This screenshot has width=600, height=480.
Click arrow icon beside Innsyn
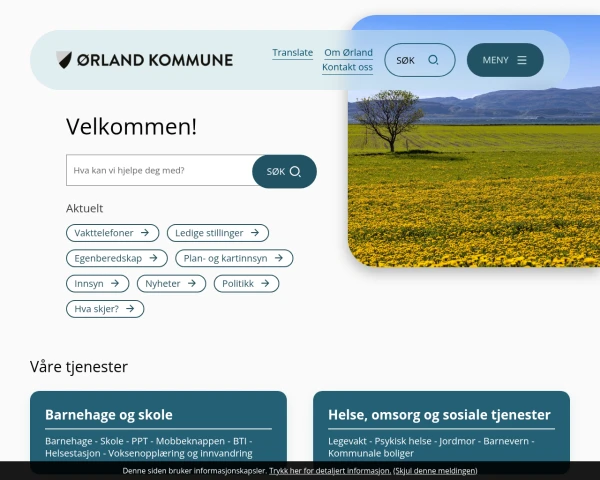coord(115,284)
